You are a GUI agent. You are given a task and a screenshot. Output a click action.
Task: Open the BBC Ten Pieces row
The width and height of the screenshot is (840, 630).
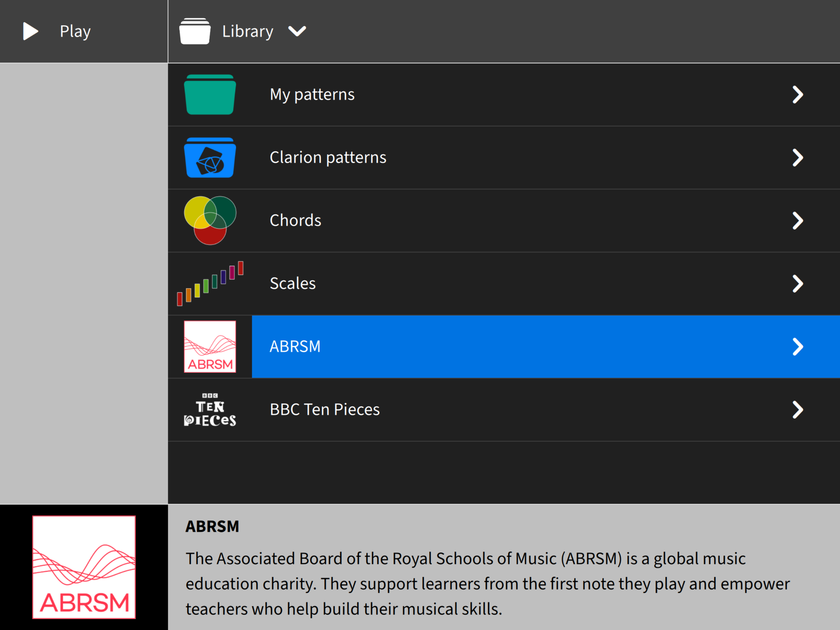[x=504, y=410]
